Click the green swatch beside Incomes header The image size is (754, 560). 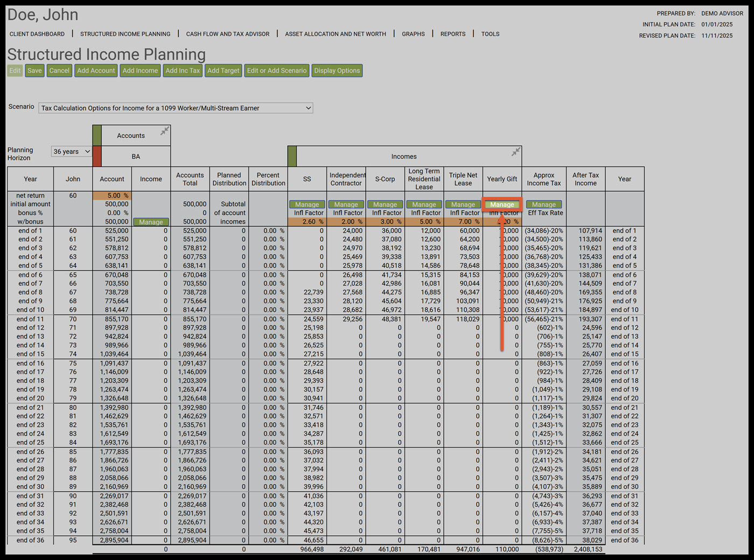292,156
